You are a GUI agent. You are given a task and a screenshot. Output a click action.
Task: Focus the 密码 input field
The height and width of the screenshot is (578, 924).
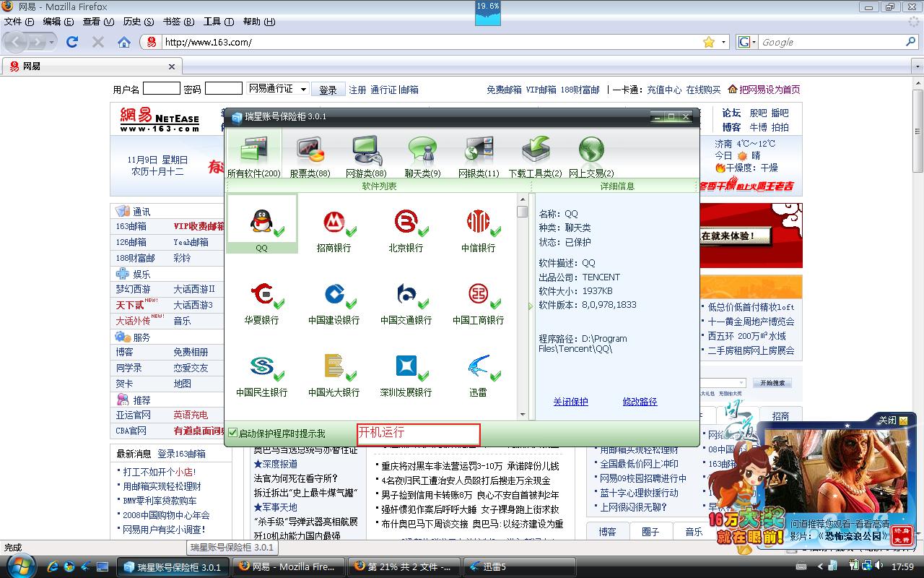pos(223,88)
